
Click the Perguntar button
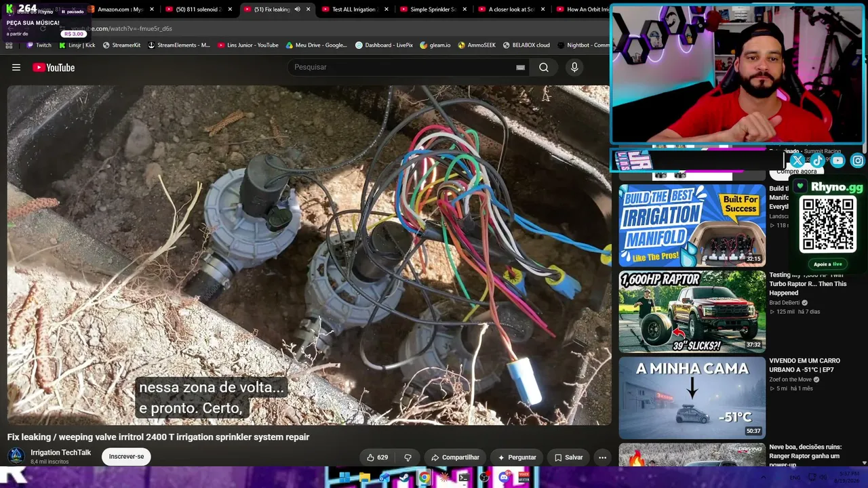[x=517, y=457]
